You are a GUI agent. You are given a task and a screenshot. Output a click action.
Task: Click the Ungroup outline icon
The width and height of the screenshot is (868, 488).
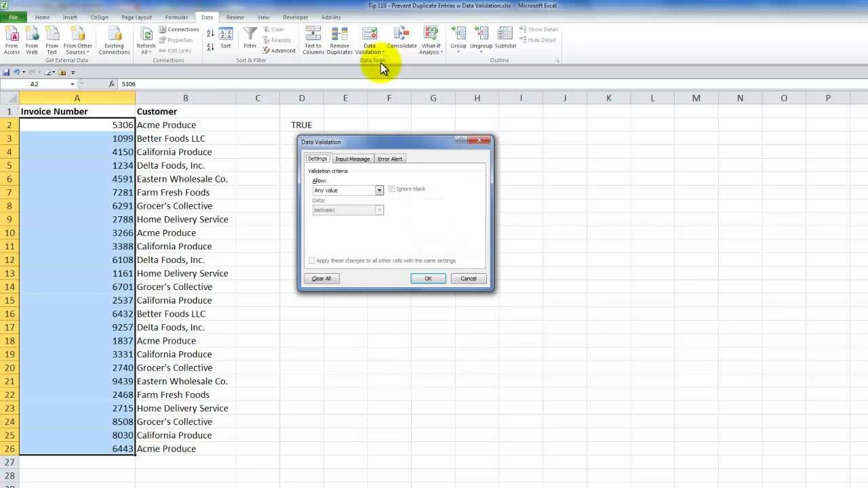click(x=481, y=39)
